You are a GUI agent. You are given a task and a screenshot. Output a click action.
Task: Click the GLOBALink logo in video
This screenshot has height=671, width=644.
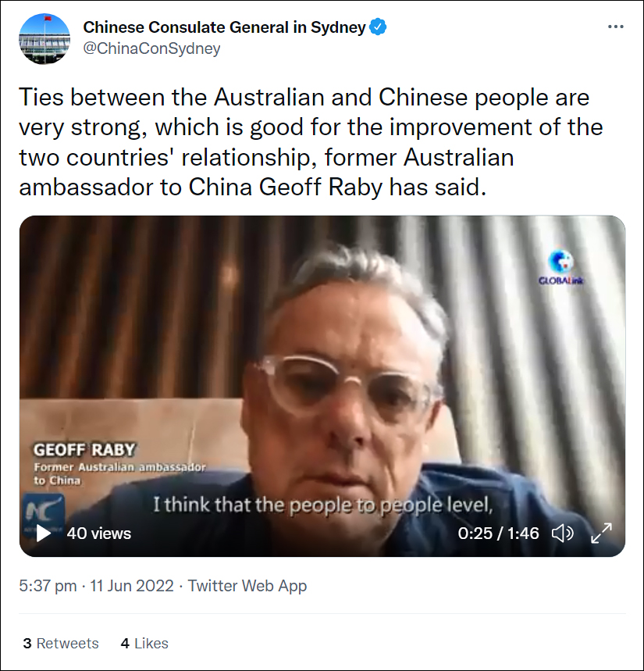(560, 267)
